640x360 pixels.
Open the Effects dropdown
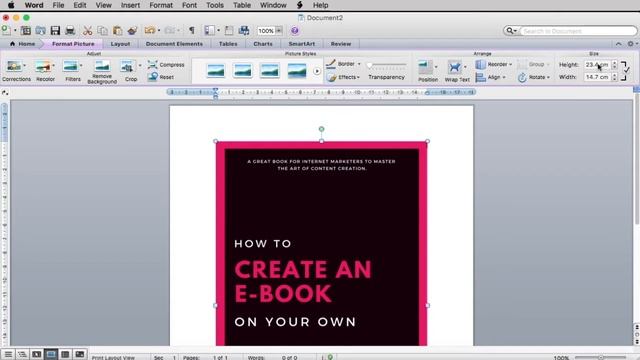(344, 77)
